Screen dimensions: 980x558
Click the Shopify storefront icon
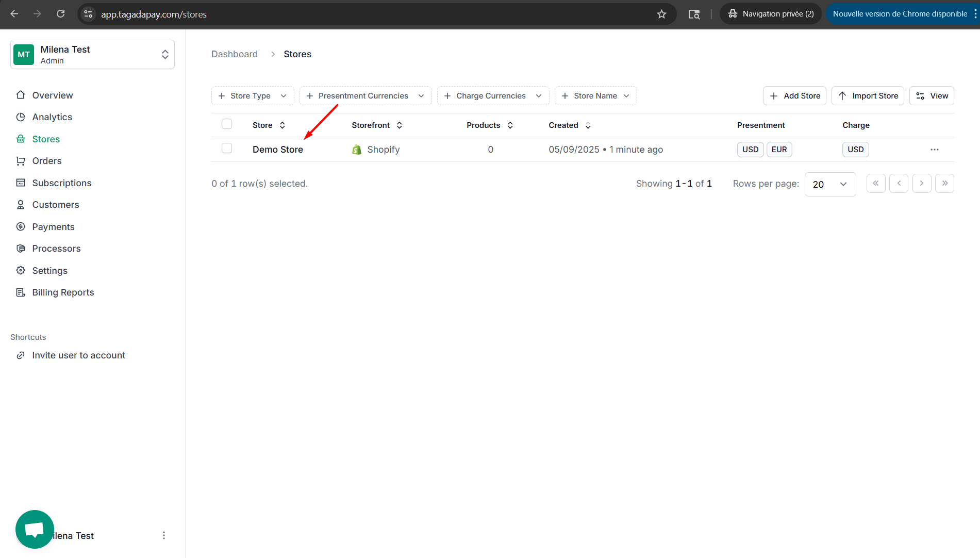pos(357,150)
